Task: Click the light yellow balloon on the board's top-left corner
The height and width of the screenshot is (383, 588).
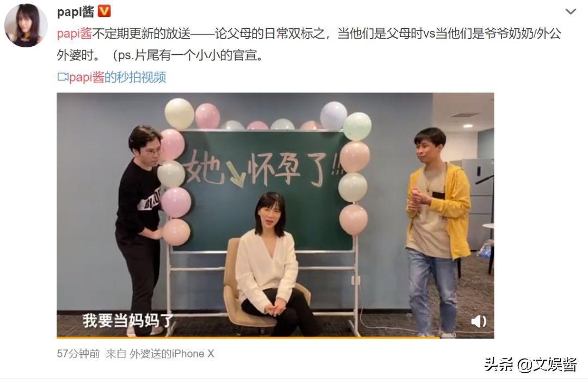Action: (179, 114)
